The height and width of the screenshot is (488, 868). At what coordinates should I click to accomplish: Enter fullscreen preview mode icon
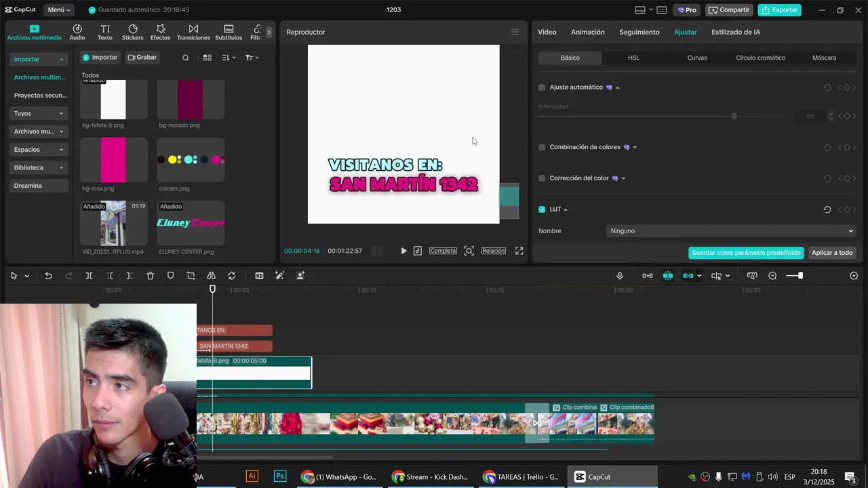519,251
